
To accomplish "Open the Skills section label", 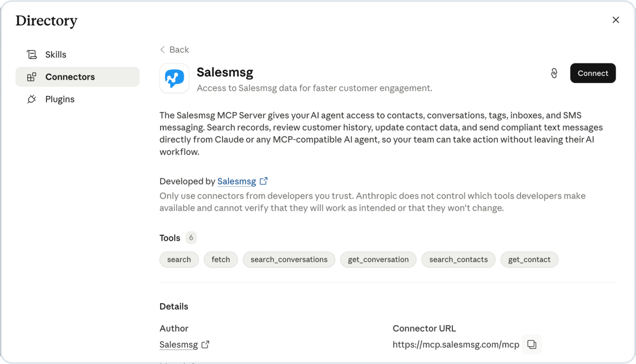I will [x=56, y=54].
